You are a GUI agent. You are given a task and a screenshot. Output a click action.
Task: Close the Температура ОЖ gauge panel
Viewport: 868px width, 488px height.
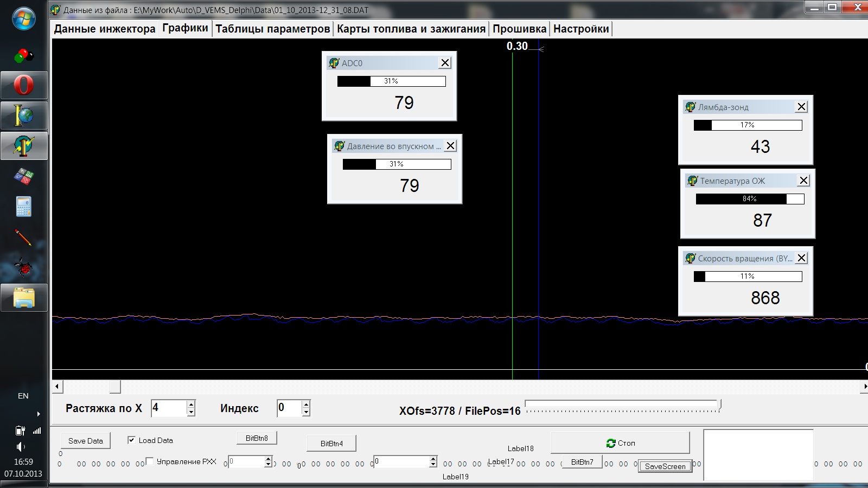tap(803, 181)
